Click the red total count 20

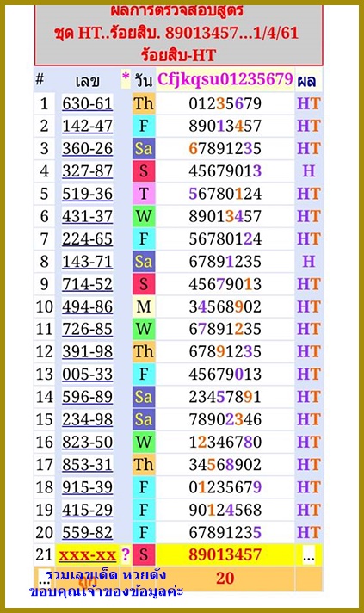click(225, 579)
